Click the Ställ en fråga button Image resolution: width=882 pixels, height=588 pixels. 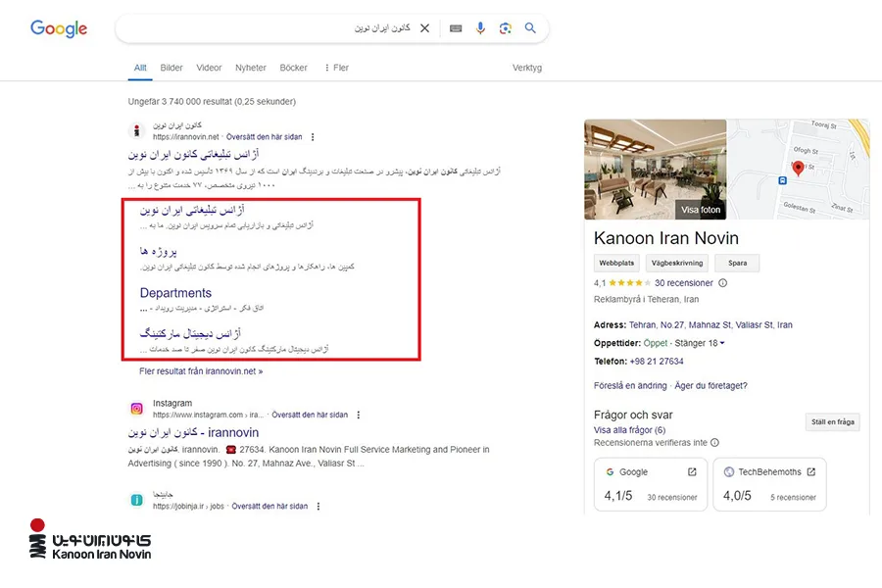point(832,422)
